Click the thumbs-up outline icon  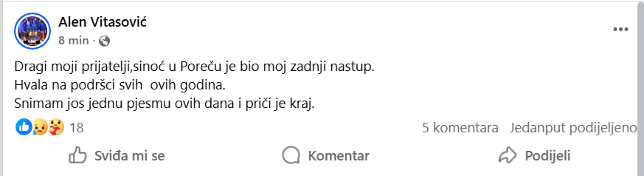tap(78, 155)
